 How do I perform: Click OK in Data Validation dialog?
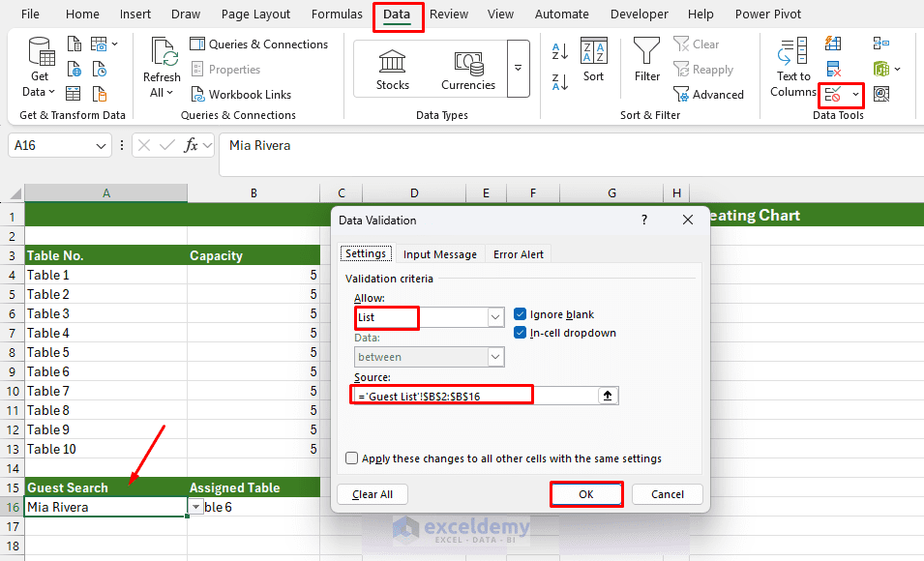tap(585, 494)
